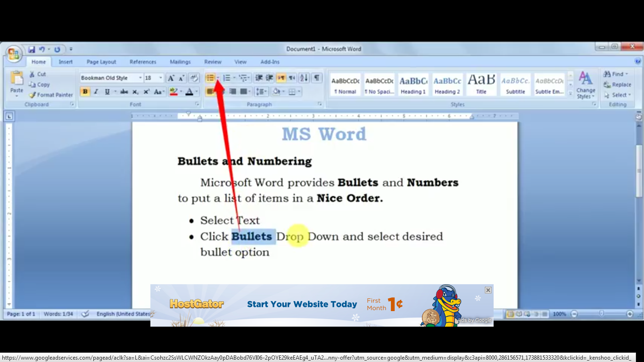Click the Sort icon
644x362 pixels.
pyautogui.click(x=304, y=78)
